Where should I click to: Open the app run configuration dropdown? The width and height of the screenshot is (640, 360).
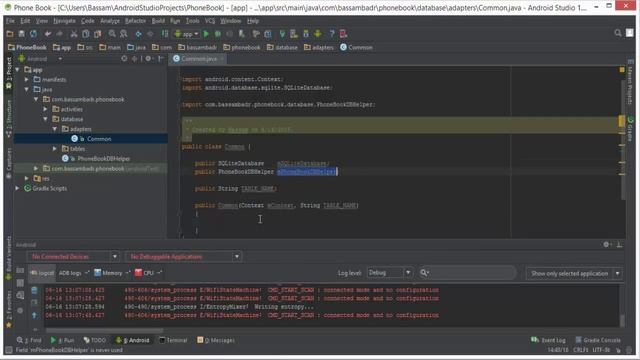coord(187,34)
